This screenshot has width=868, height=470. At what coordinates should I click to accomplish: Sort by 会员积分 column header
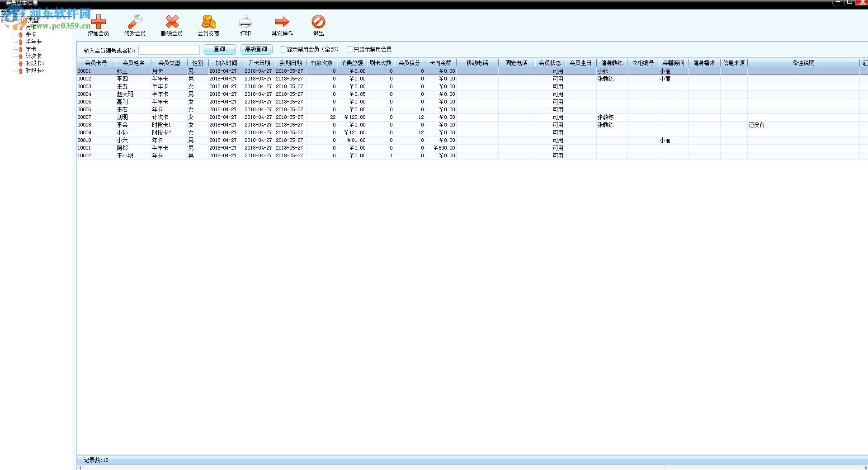[x=409, y=63]
